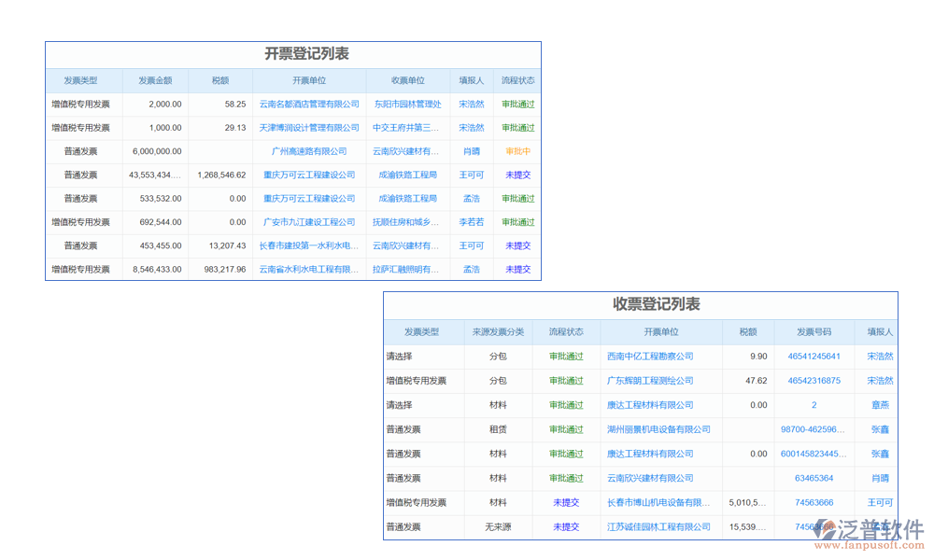Open reporter 章燕 link
Screen dimensions: 934x560
point(880,405)
